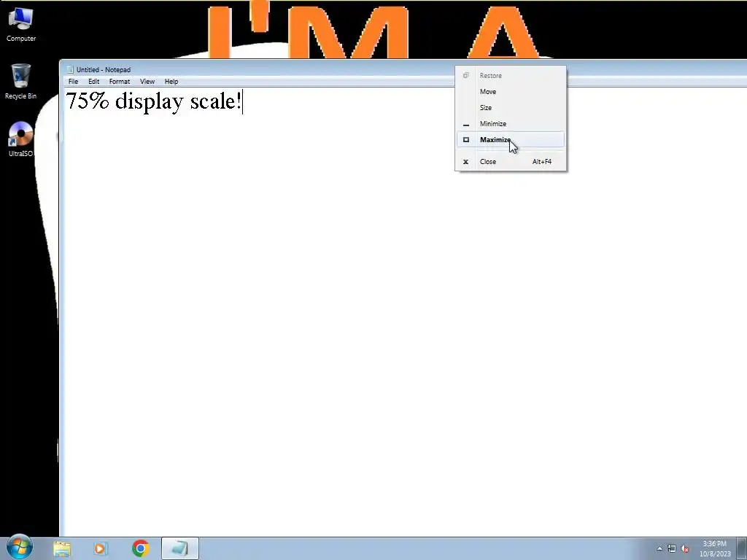Click the 'Untitled - Notepad' title text
The image size is (747, 560).
point(104,69)
